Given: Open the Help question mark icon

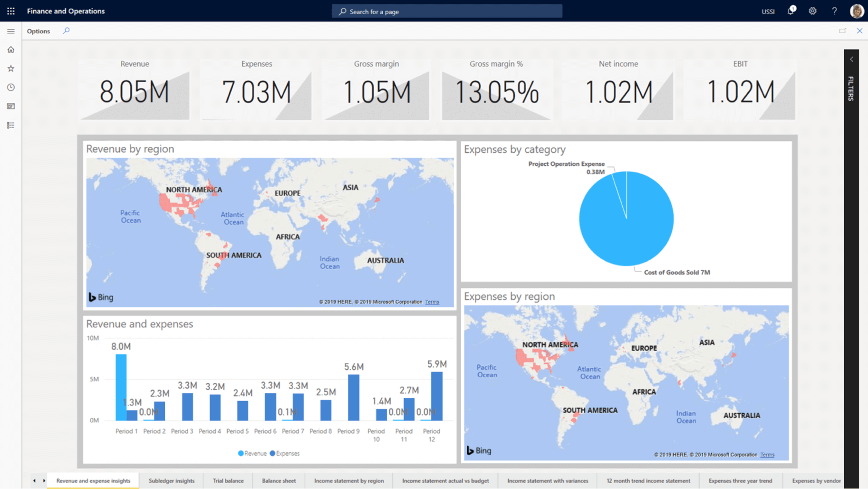Looking at the screenshot, I should click(834, 11).
